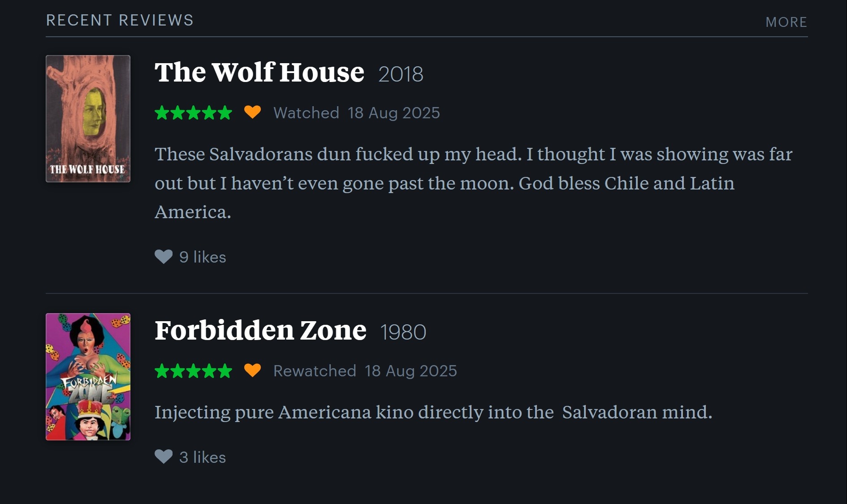Open The Wolf House film title link
The width and height of the screenshot is (847, 504).
[x=259, y=72]
